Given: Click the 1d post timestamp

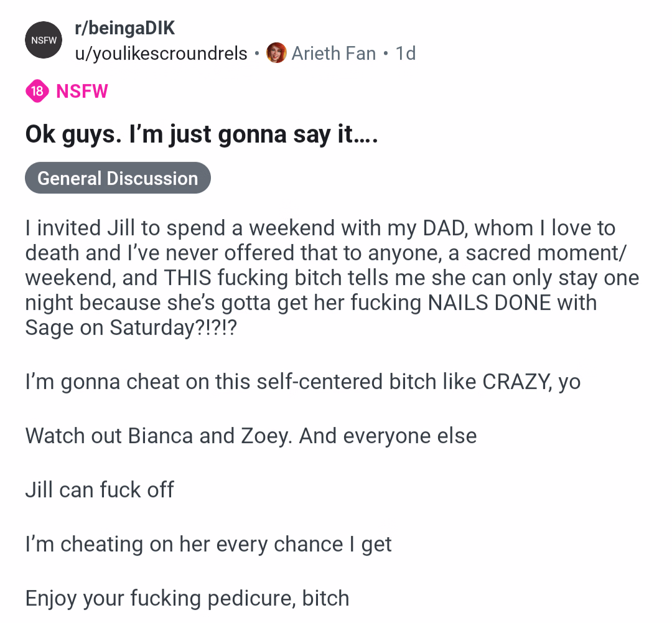Looking at the screenshot, I should 406,54.
